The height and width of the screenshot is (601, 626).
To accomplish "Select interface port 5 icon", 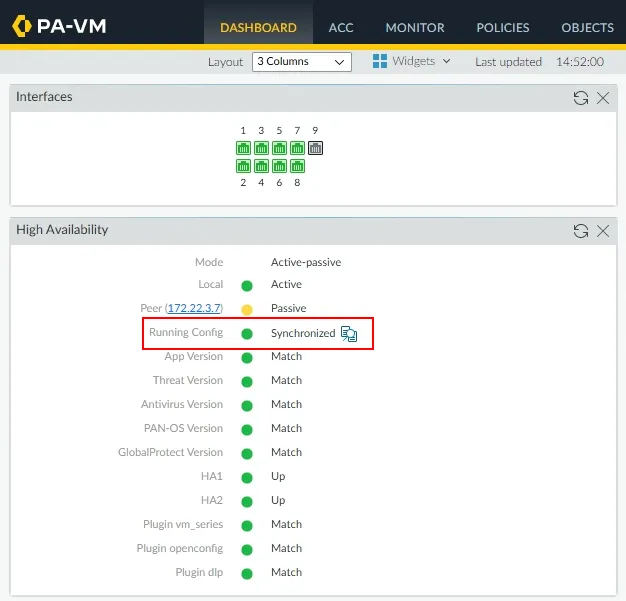I will point(279,148).
